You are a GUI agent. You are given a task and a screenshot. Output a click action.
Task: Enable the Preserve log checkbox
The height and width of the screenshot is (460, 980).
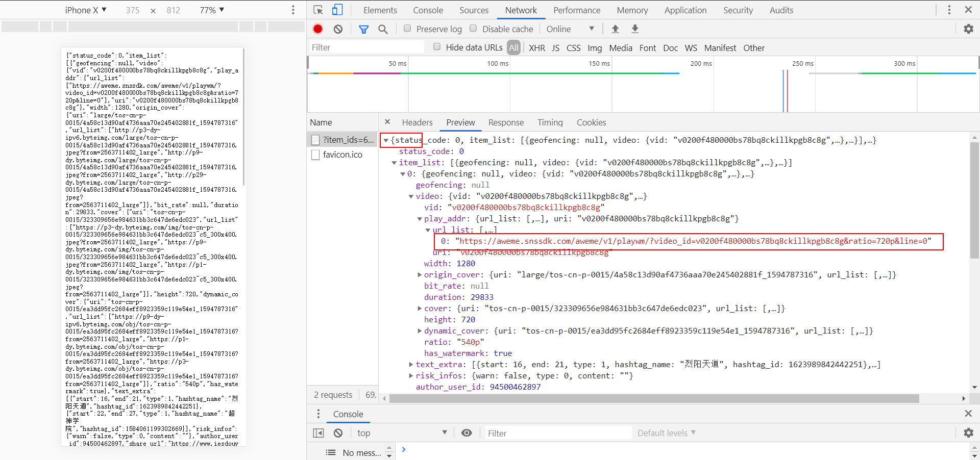coord(407,29)
